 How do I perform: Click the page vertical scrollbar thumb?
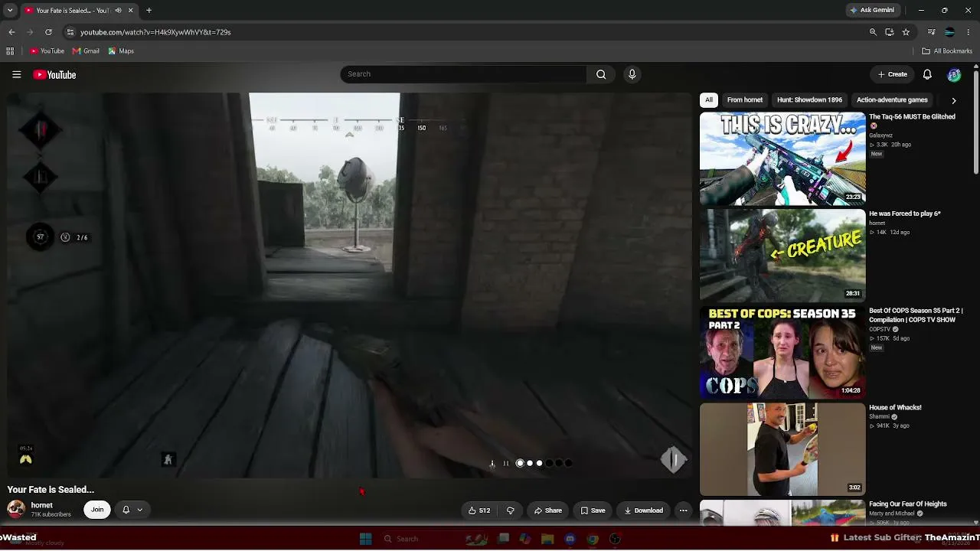pos(976,122)
